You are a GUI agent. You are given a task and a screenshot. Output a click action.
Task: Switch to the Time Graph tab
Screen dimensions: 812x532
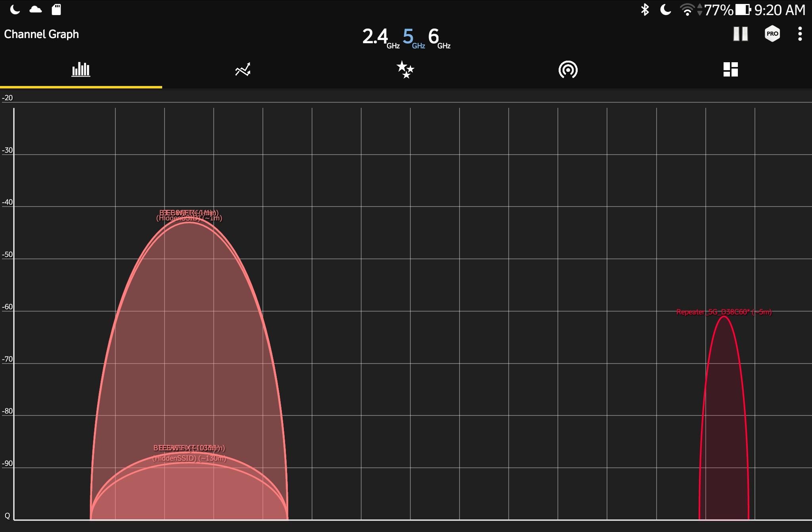point(243,70)
